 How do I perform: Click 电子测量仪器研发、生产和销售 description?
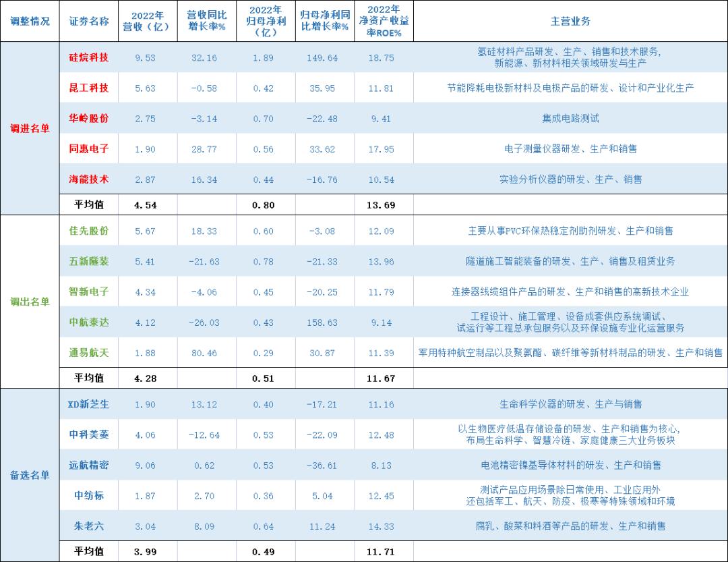pyautogui.click(x=570, y=148)
